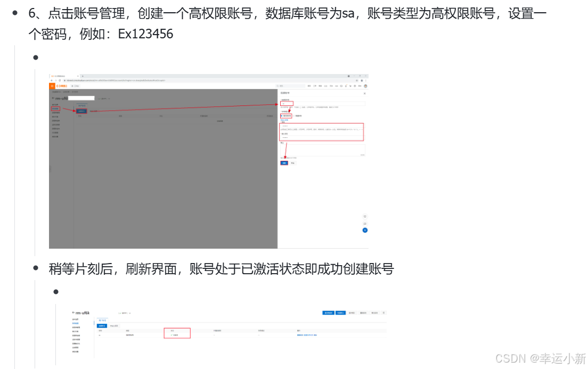Viewport: 588px width, 369px height.
Task: Click the cancel button beside blue confirm
Action: 292,163
